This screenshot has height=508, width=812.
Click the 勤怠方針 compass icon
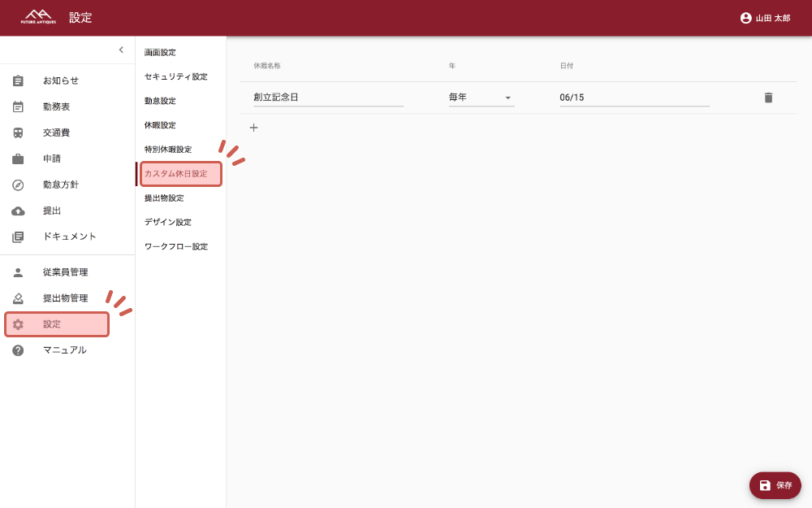pyautogui.click(x=18, y=185)
